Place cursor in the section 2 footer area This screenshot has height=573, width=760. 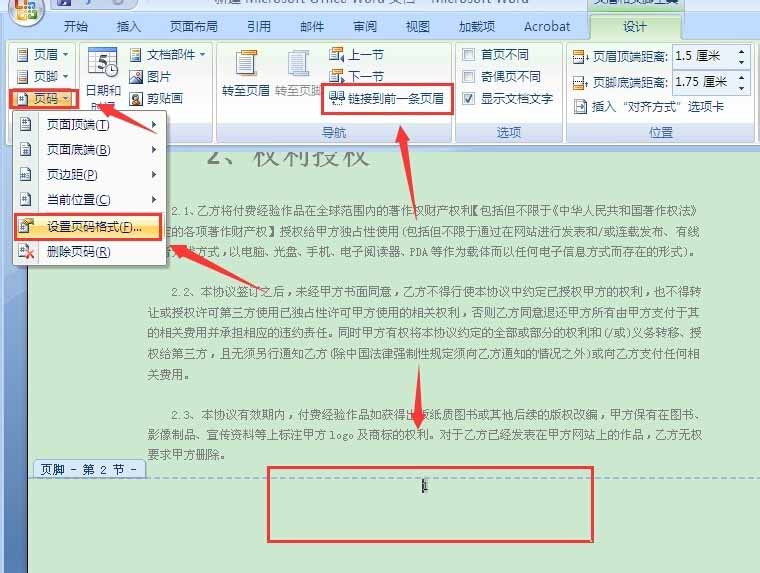(430, 504)
